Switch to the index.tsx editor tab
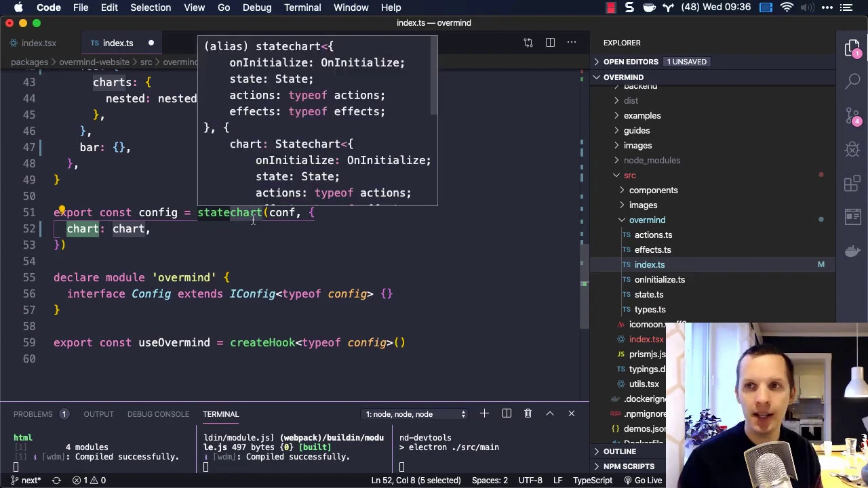The width and height of the screenshot is (868, 488). click(39, 43)
